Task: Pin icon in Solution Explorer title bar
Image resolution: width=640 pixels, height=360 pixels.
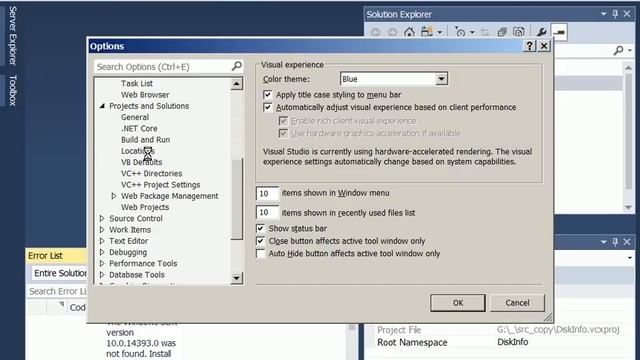Action: (x=615, y=14)
